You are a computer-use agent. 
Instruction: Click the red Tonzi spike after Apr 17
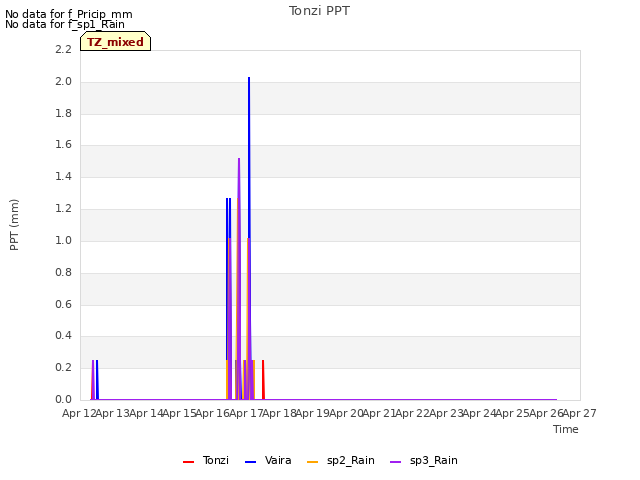point(263,380)
